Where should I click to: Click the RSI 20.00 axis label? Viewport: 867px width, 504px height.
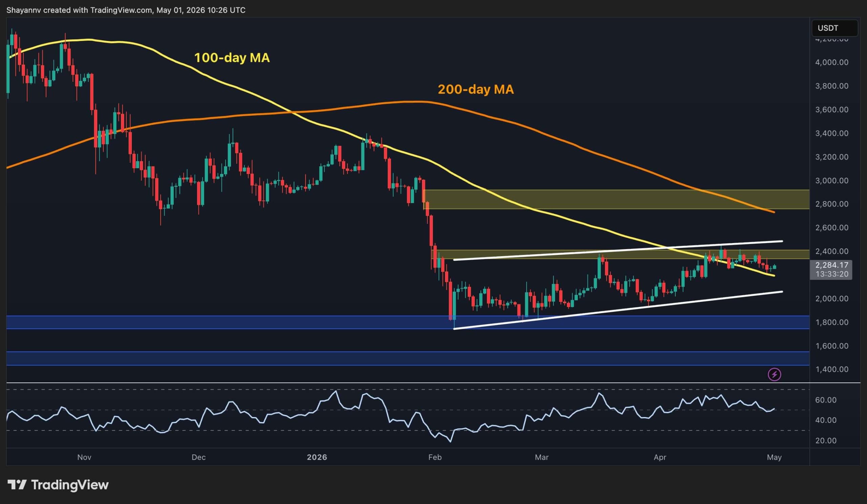pos(826,440)
